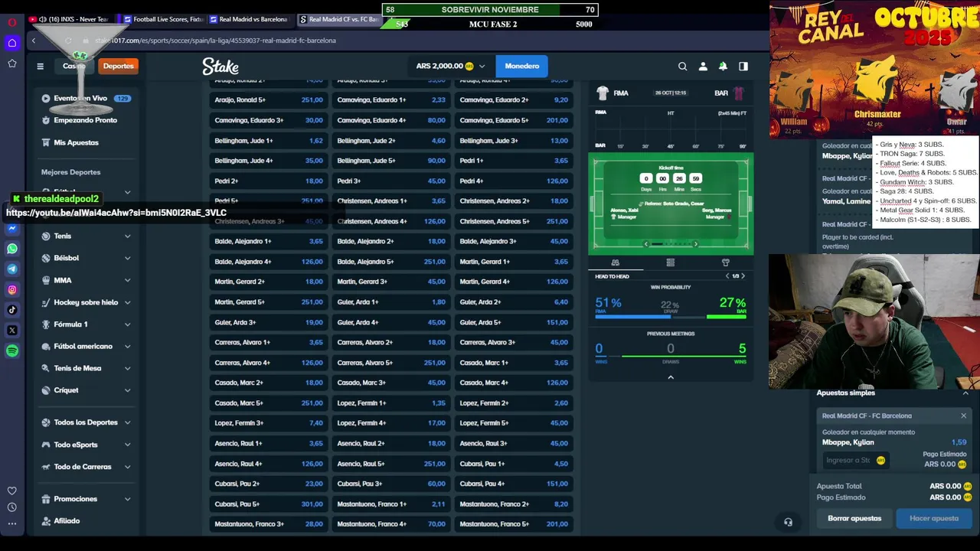Select Lopez, Fermin 1+ odds 1,35
This screenshot has width=980, height=551.
[391, 403]
